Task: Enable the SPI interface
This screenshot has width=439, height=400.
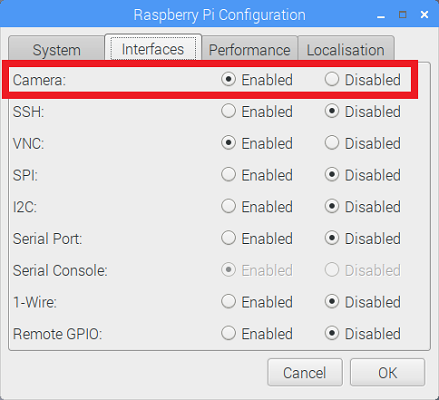Action: [x=228, y=175]
